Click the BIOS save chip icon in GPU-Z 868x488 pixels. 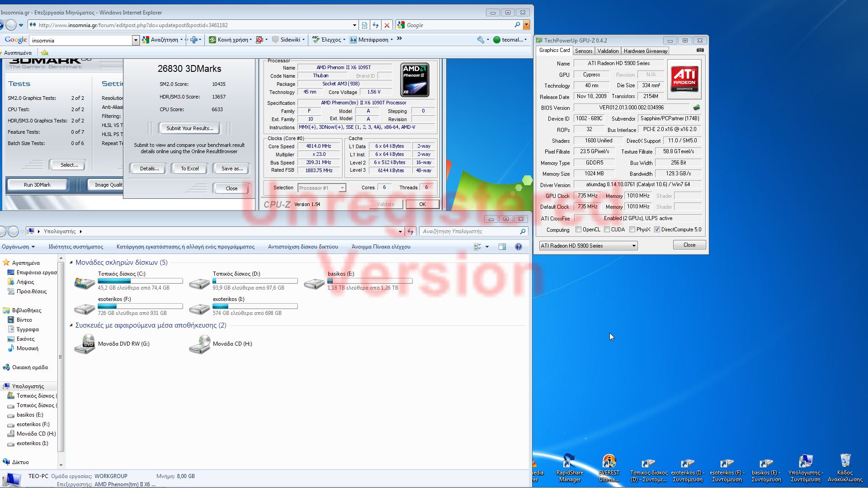[696, 108]
